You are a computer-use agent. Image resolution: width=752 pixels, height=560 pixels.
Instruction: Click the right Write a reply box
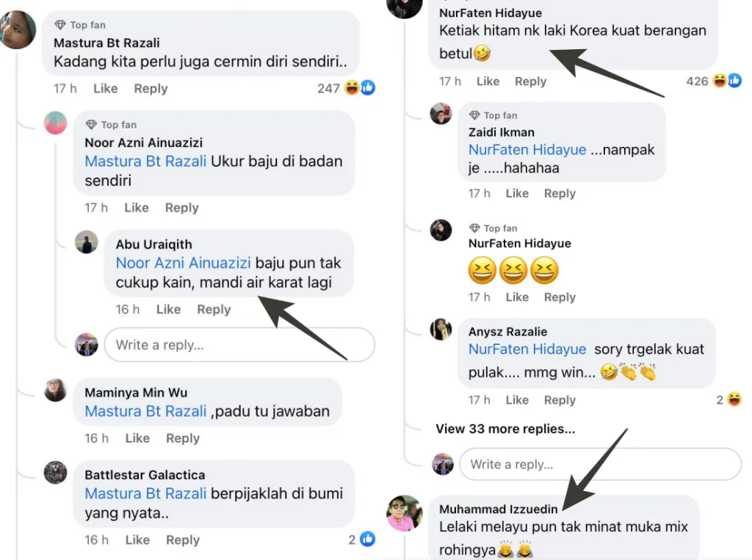point(599,465)
